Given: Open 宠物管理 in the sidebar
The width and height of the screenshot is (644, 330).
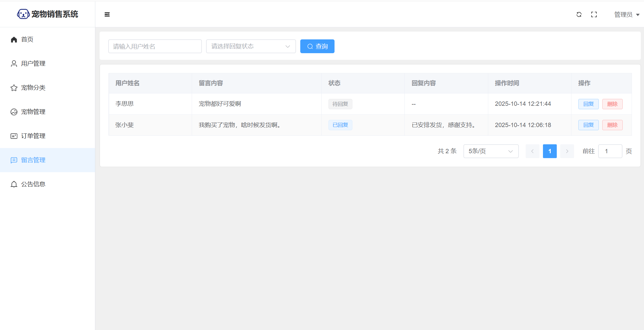Looking at the screenshot, I should [x=33, y=112].
